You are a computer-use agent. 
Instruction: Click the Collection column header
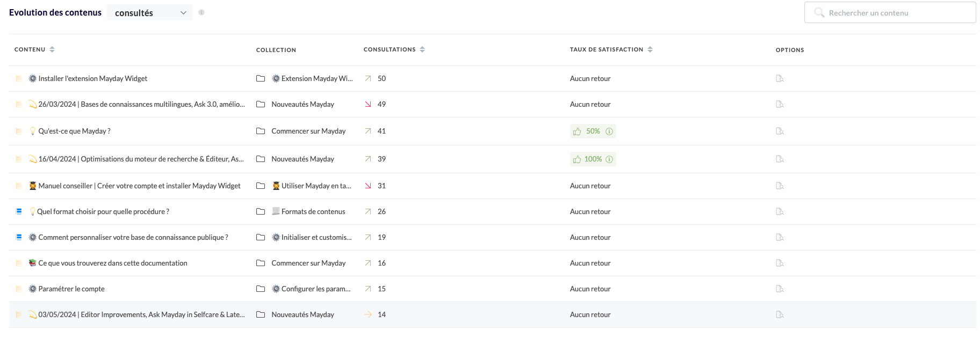pyautogui.click(x=276, y=50)
